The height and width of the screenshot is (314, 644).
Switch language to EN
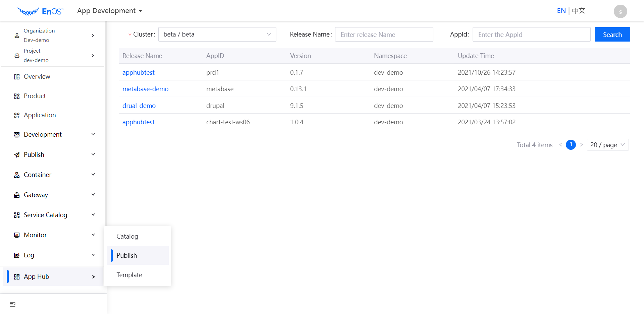pyautogui.click(x=561, y=11)
